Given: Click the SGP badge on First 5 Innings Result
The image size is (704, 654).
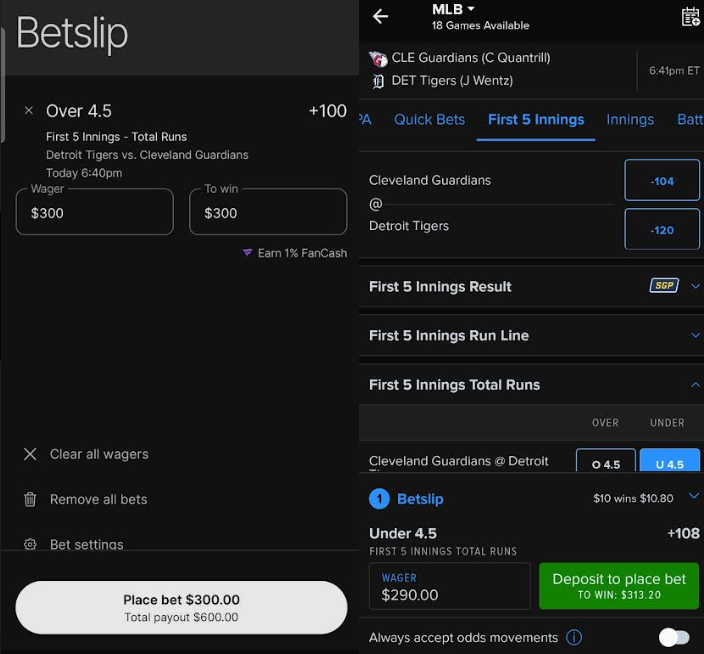Looking at the screenshot, I should click(664, 285).
